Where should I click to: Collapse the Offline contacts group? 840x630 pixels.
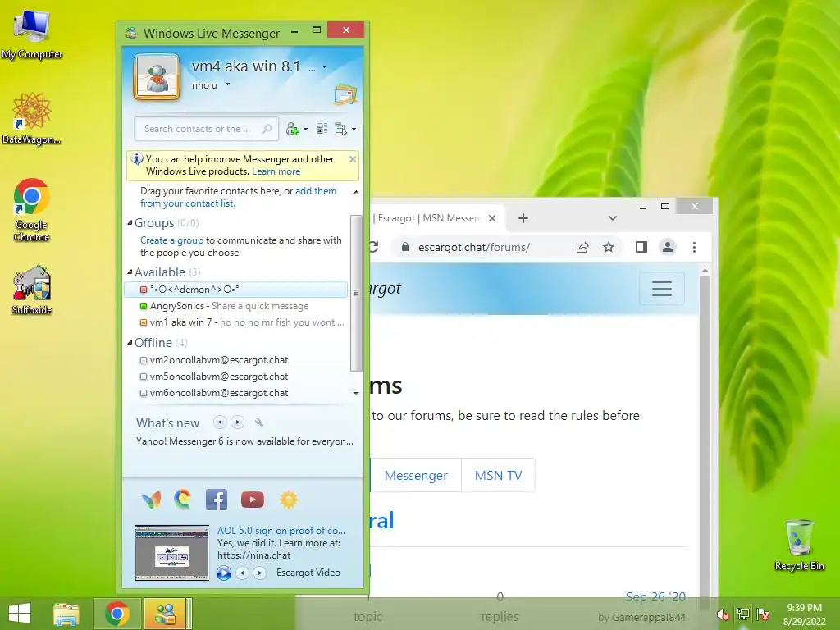130,342
